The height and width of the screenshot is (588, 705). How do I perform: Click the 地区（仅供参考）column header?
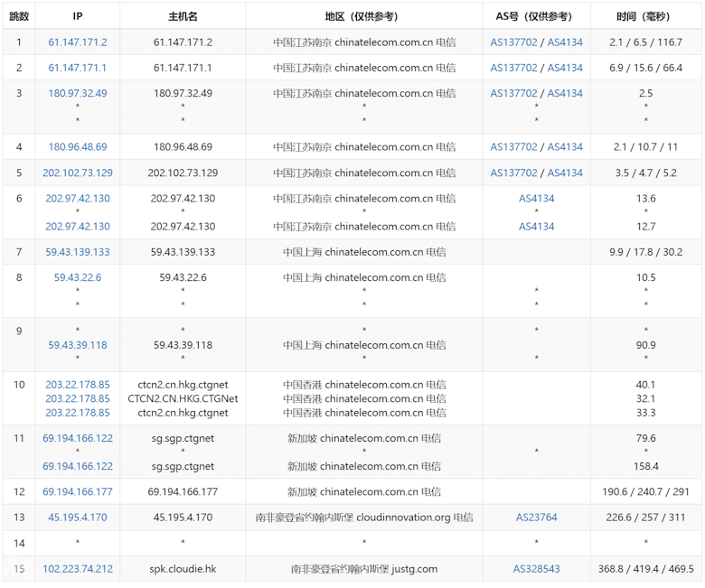364,16
